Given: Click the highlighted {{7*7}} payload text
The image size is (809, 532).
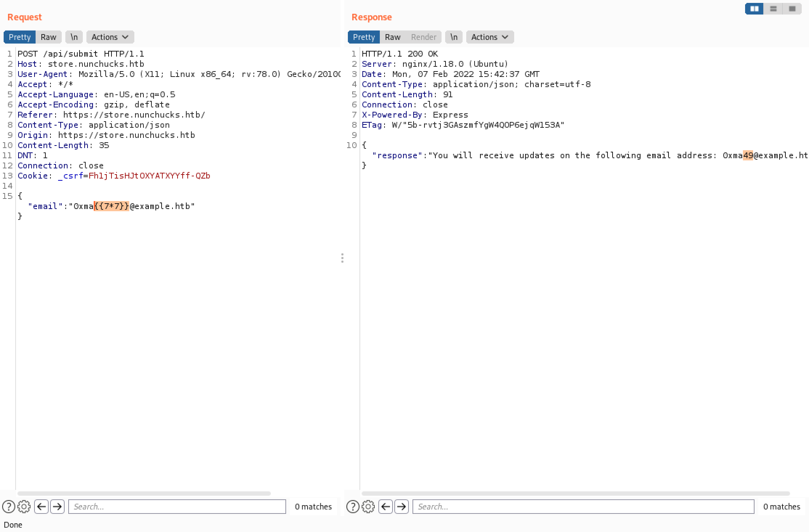Looking at the screenshot, I should [111, 206].
